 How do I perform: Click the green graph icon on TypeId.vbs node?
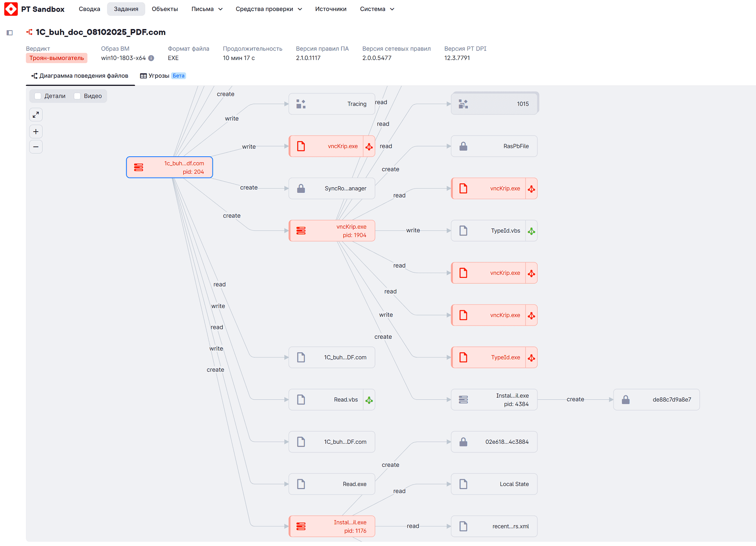click(531, 231)
